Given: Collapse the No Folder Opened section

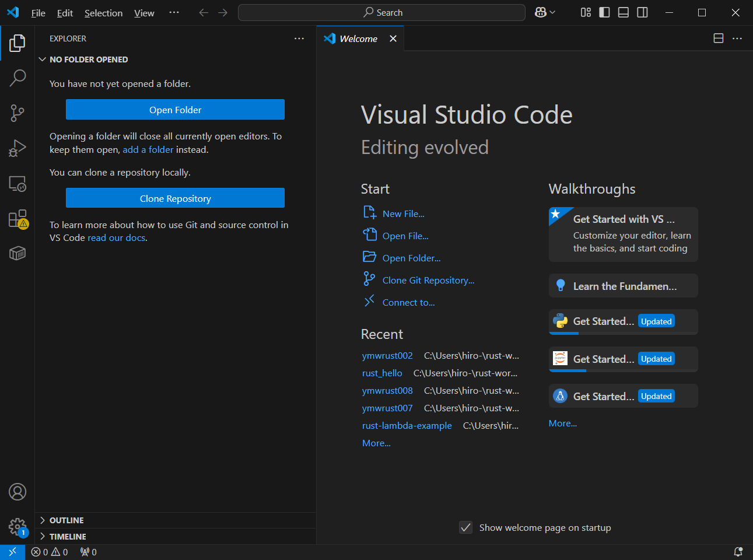Looking at the screenshot, I should [x=88, y=60].
